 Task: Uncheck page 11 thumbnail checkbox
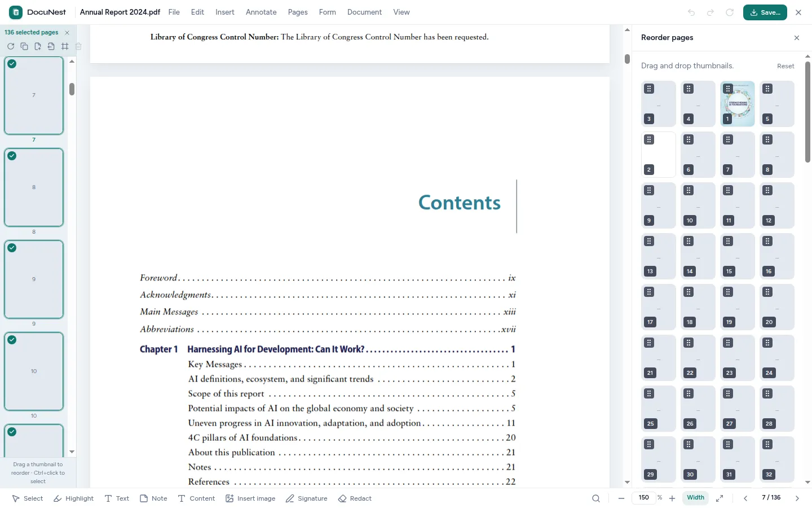coord(12,432)
